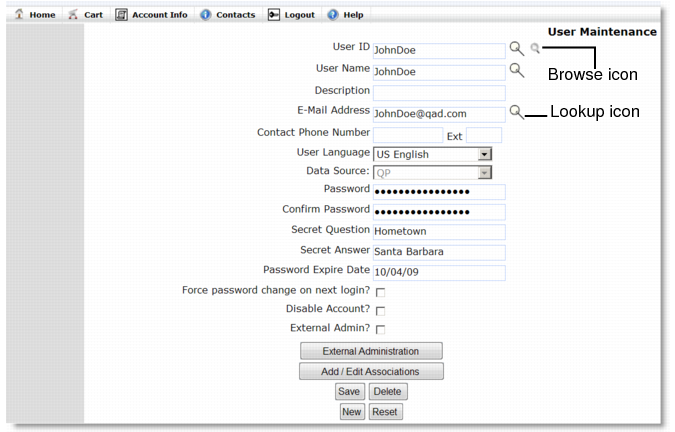Screen dimensions: 675x432
Task: Click the Account Info icon
Action: [121, 15]
